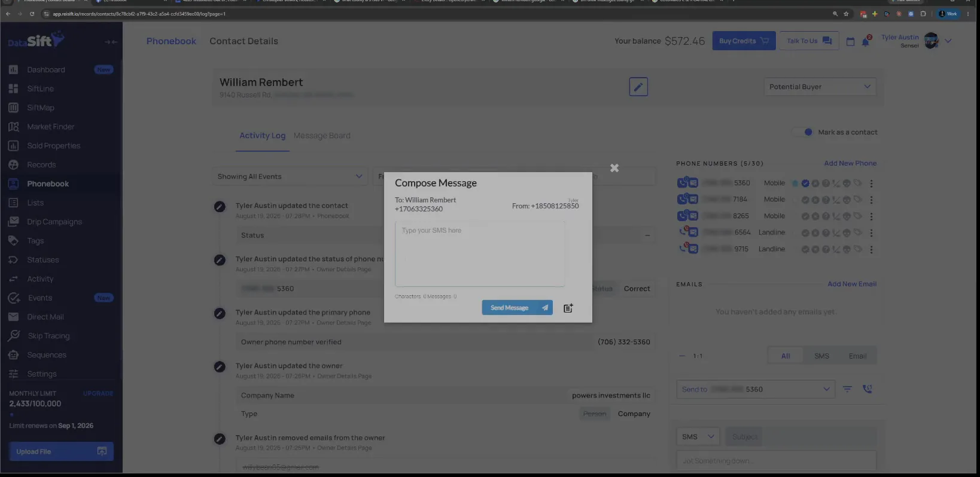Switch to Message Board tab
The height and width of the screenshot is (477, 980).
point(322,136)
